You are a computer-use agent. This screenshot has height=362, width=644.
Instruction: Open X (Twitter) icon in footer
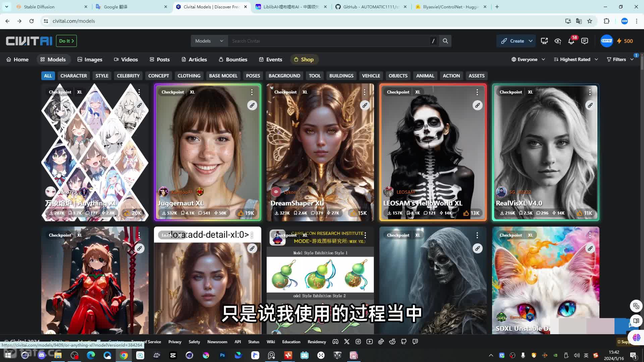coord(347,342)
